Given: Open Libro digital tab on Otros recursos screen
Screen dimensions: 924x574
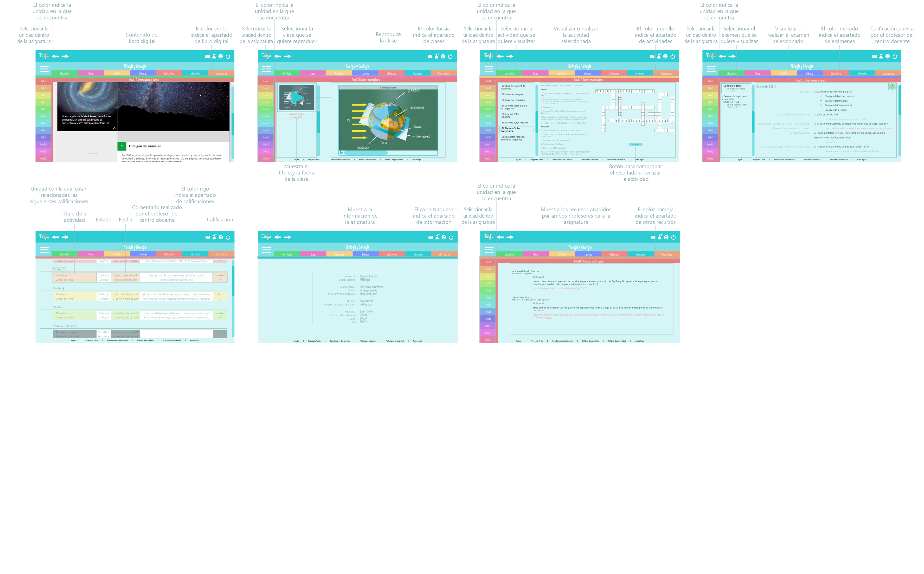Looking at the screenshot, I should tap(509, 255).
